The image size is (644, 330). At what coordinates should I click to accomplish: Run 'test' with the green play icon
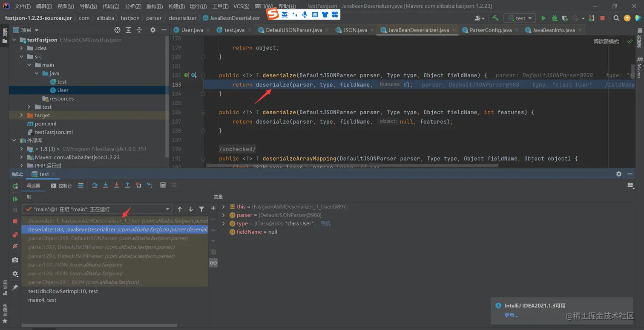543,18
